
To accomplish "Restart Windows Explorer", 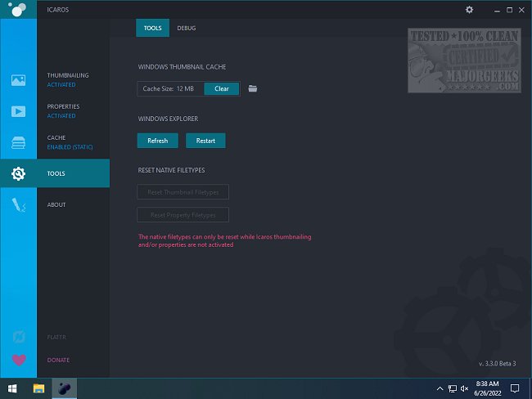I will [205, 141].
